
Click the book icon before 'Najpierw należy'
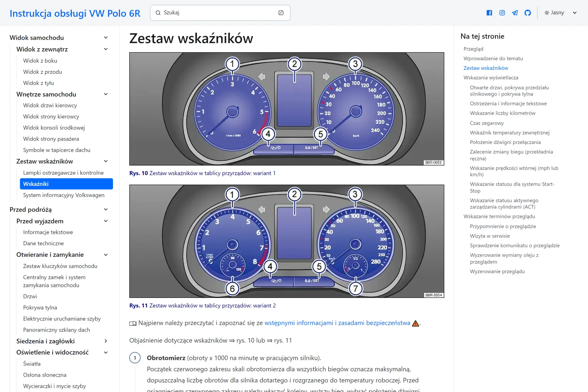click(133, 323)
